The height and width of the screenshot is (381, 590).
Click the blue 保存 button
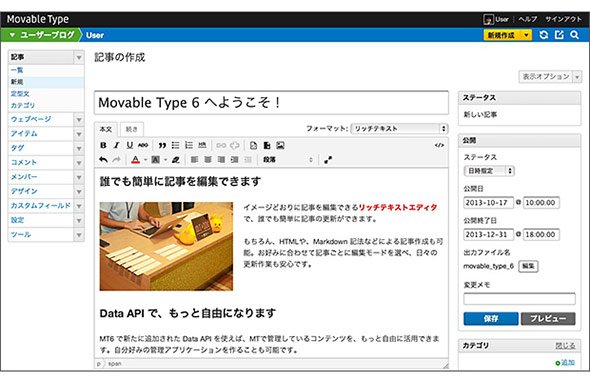[x=491, y=319]
